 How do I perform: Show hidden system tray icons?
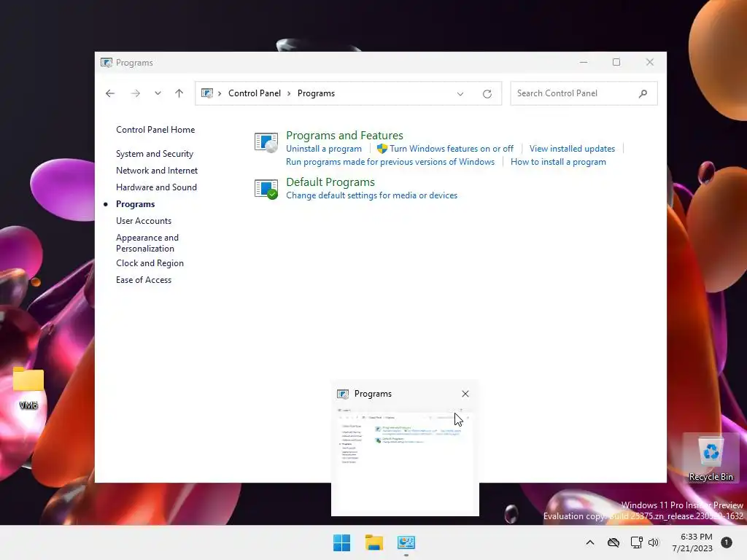589,542
